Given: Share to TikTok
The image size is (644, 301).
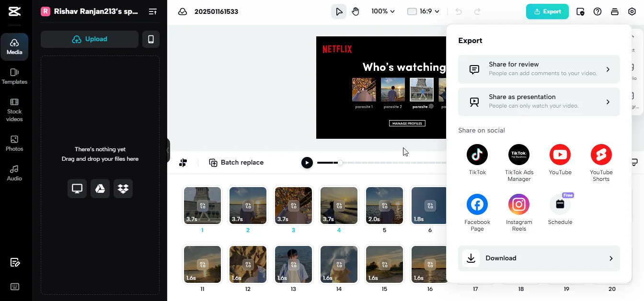Looking at the screenshot, I should tap(477, 160).
